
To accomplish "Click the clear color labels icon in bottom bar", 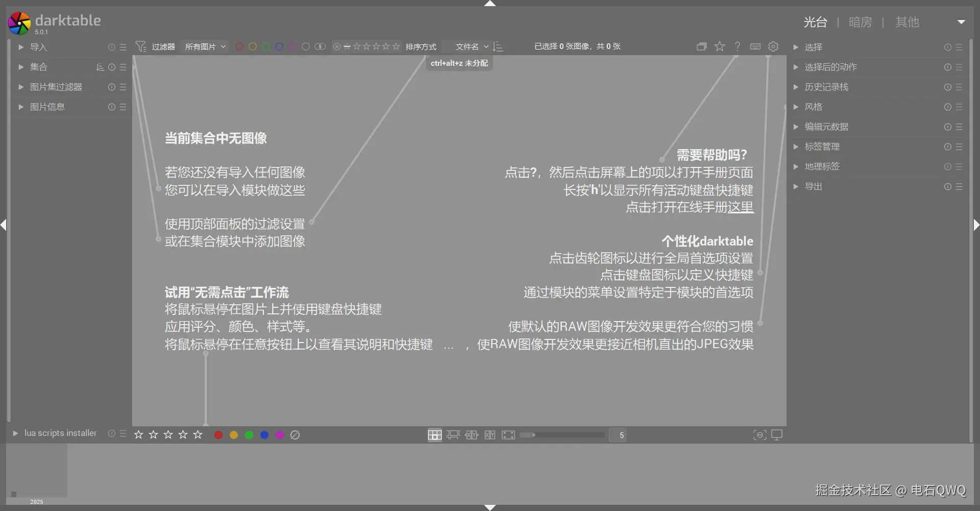I will click(295, 435).
